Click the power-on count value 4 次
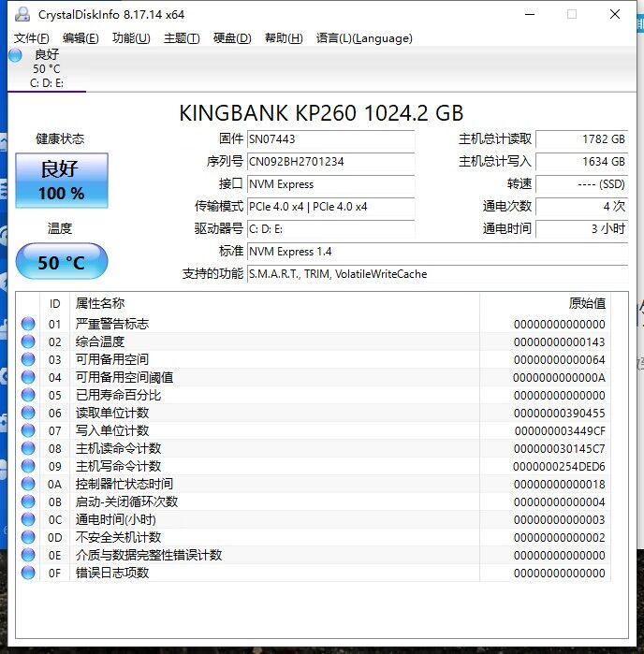 [x=582, y=207]
